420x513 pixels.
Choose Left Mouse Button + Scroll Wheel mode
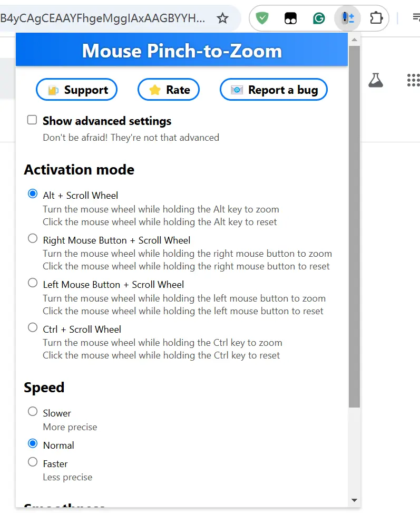point(33,283)
